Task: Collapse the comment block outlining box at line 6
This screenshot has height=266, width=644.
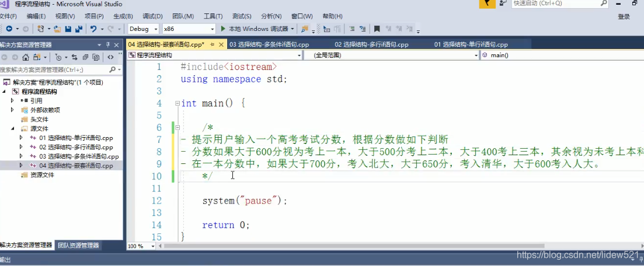Action: (x=177, y=128)
